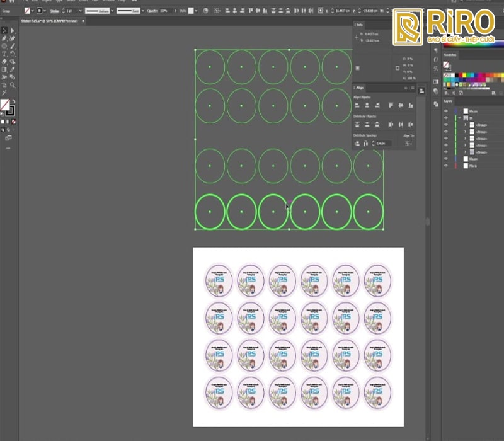This screenshot has width=504, height=441.
Task: Select the Direct Selection tool
Action: pyautogui.click(x=13, y=30)
